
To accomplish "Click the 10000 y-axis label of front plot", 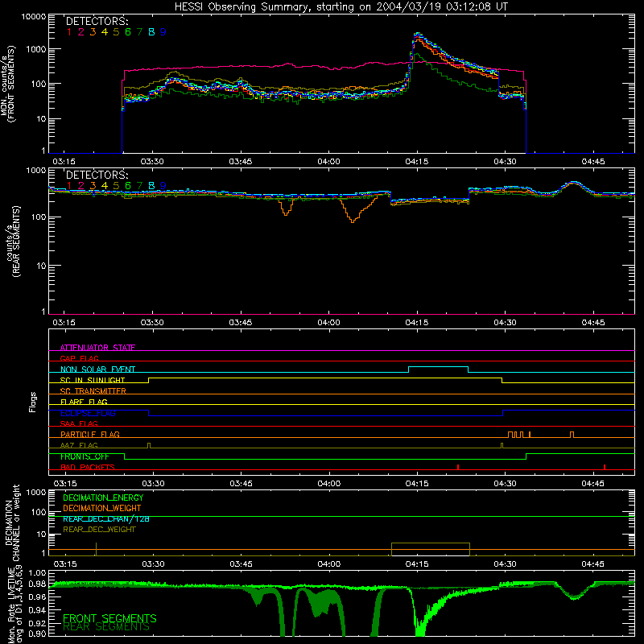I will [34, 17].
